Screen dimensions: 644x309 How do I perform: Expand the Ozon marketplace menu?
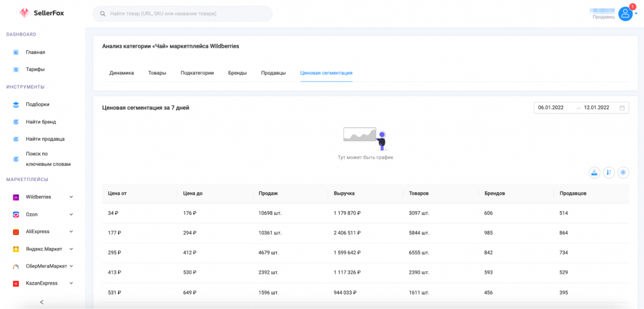71,214
